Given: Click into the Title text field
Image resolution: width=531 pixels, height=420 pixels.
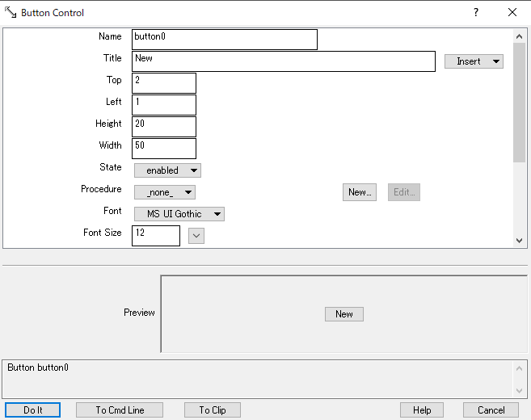Looking at the screenshot, I should click(283, 61).
